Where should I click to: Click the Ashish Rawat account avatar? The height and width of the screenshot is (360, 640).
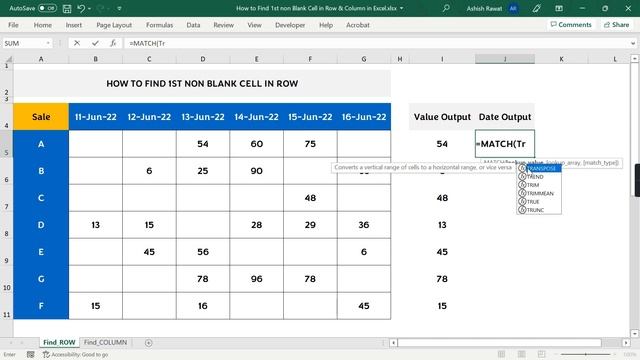pyautogui.click(x=513, y=8)
